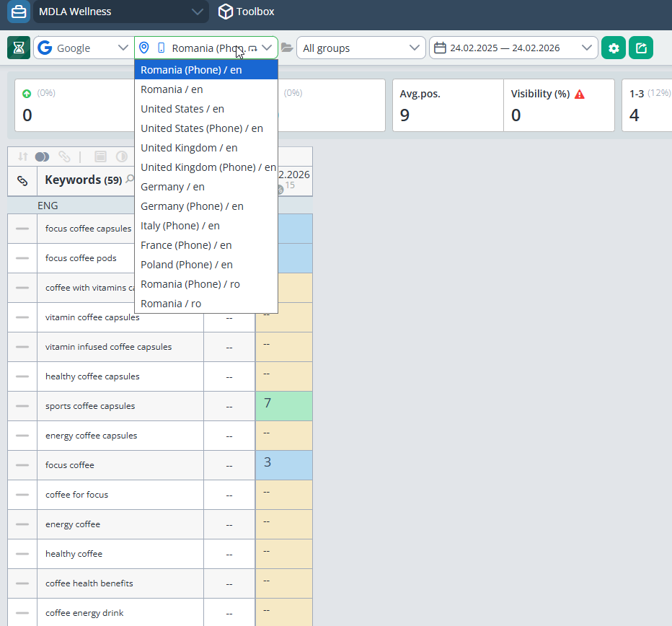The width and height of the screenshot is (672, 626).
Task: Click the sort arrows toolbar icon
Action: tap(23, 156)
